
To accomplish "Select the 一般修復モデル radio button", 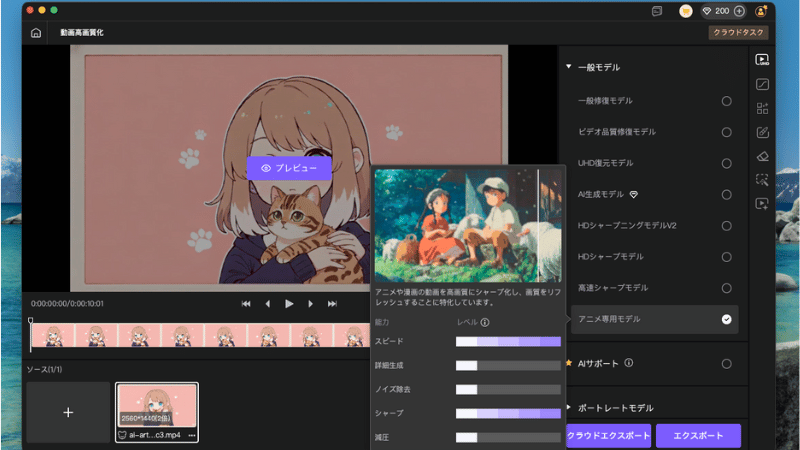I will (x=727, y=101).
